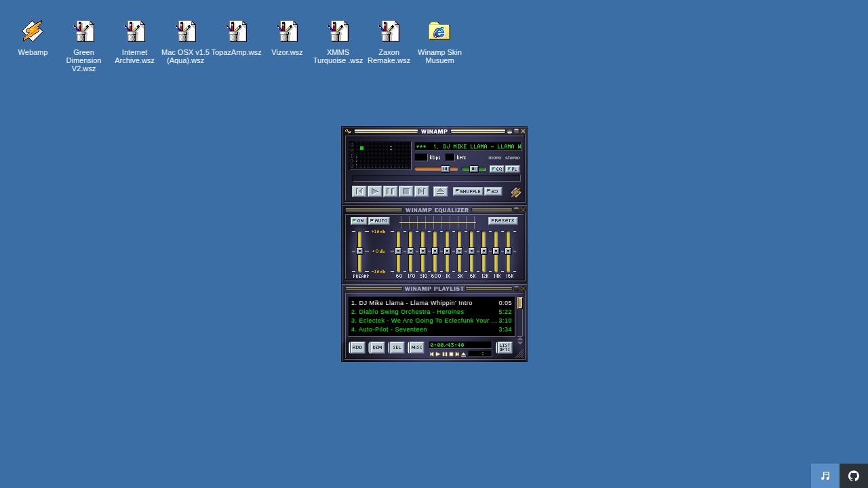
Task: Open the playlist MISC menu
Action: (416, 348)
